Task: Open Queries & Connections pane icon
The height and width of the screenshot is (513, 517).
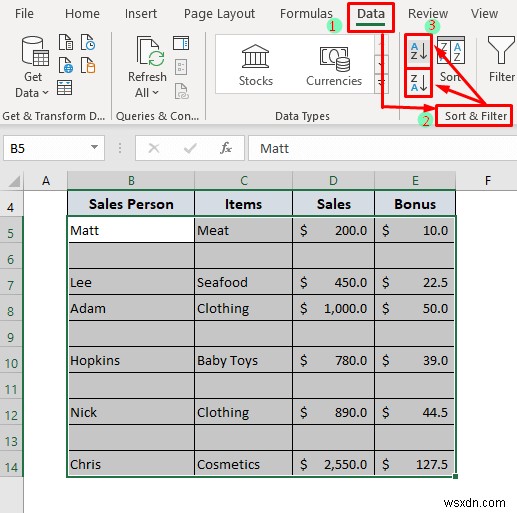Action: coord(181,43)
